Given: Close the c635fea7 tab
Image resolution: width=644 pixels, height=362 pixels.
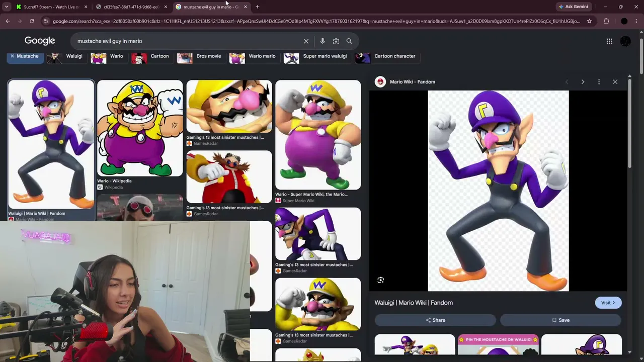Looking at the screenshot, I should (166, 7).
